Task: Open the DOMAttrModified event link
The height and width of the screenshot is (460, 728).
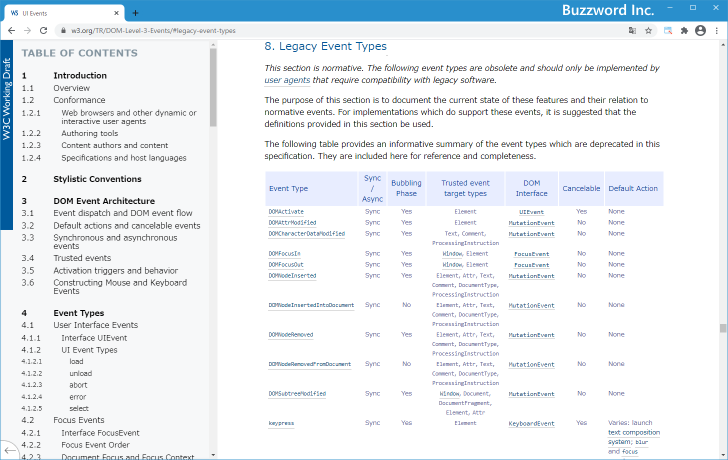Action: (x=292, y=223)
